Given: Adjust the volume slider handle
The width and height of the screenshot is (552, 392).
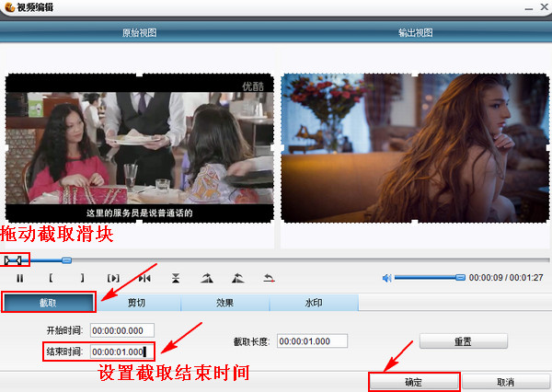Looking at the screenshot, I should coord(461,278).
